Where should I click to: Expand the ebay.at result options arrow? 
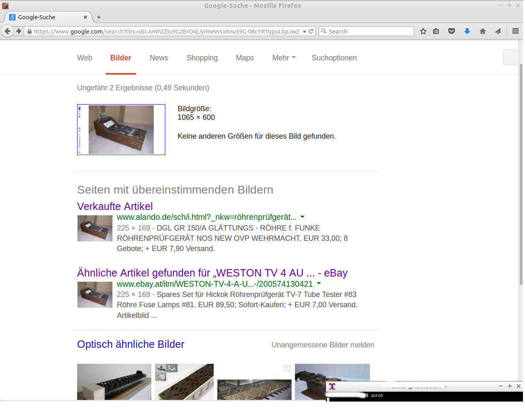[319, 283]
